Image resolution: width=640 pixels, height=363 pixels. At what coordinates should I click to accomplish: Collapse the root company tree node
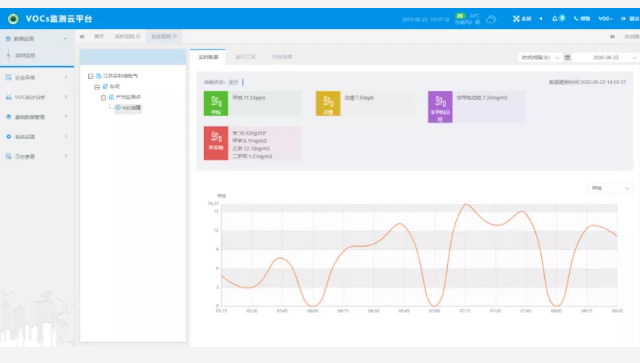click(91, 76)
